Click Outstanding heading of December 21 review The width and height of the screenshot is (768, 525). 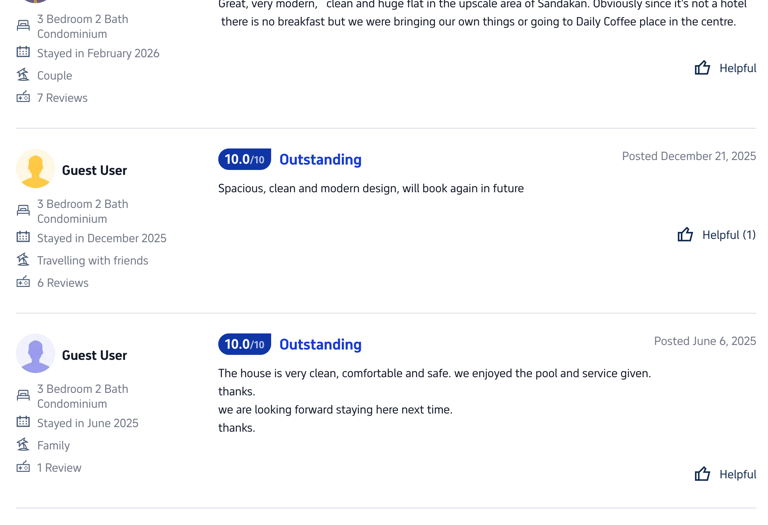[320, 159]
